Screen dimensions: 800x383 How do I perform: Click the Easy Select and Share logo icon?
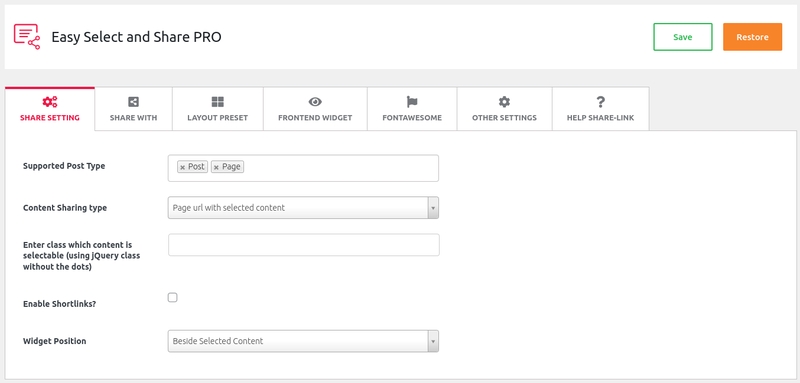pos(27,37)
